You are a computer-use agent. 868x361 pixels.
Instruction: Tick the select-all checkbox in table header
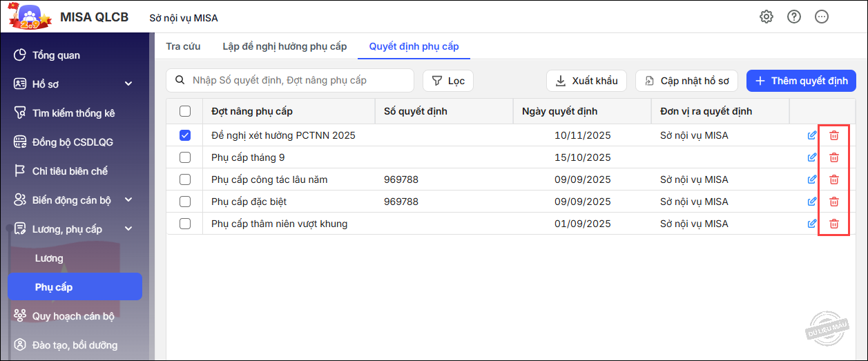(185, 111)
